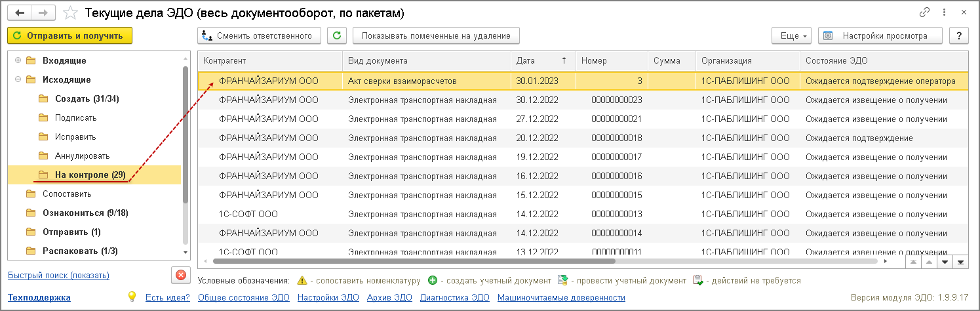Jump to last row with table navigation arrow
Viewport: 980px width, 311px height.
(x=960, y=262)
